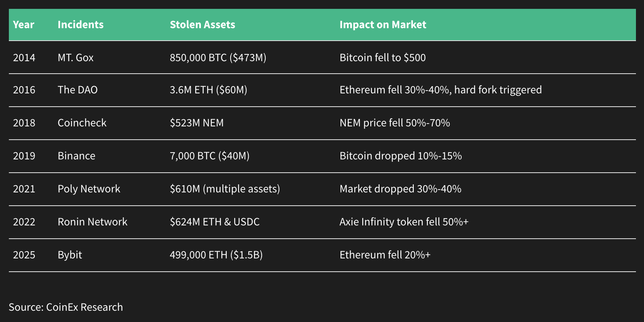The width and height of the screenshot is (644, 322).
Task: Select the MT. Gox incident cell
Action: 76,58
